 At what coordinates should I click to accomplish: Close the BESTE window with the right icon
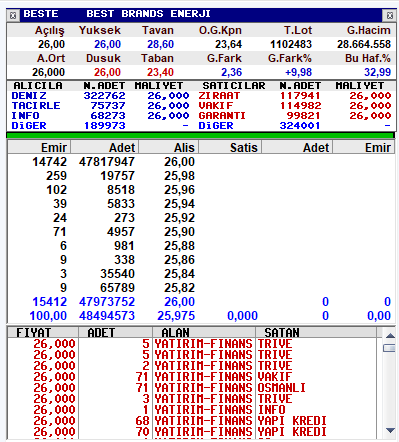tap(389, 15)
